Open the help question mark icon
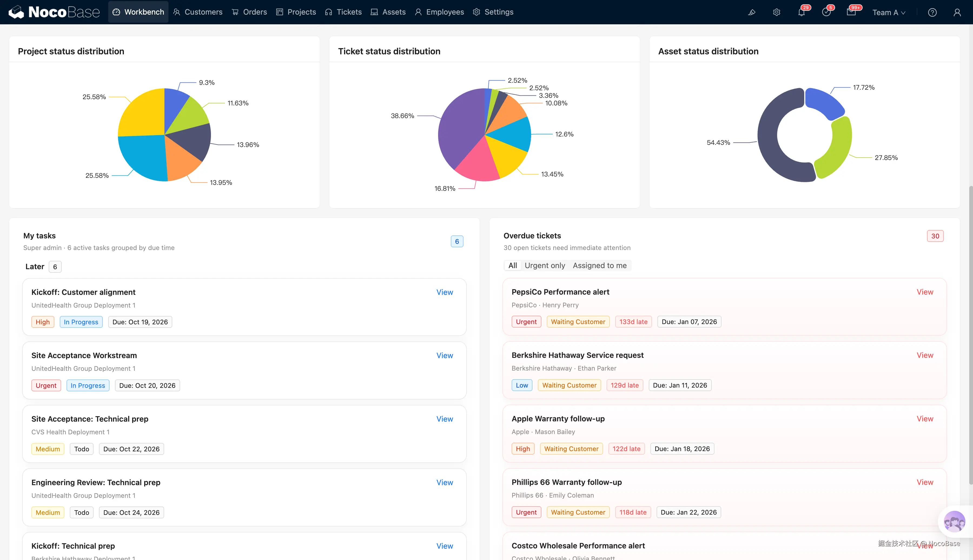This screenshot has height=560, width=973. click(932, 12)
